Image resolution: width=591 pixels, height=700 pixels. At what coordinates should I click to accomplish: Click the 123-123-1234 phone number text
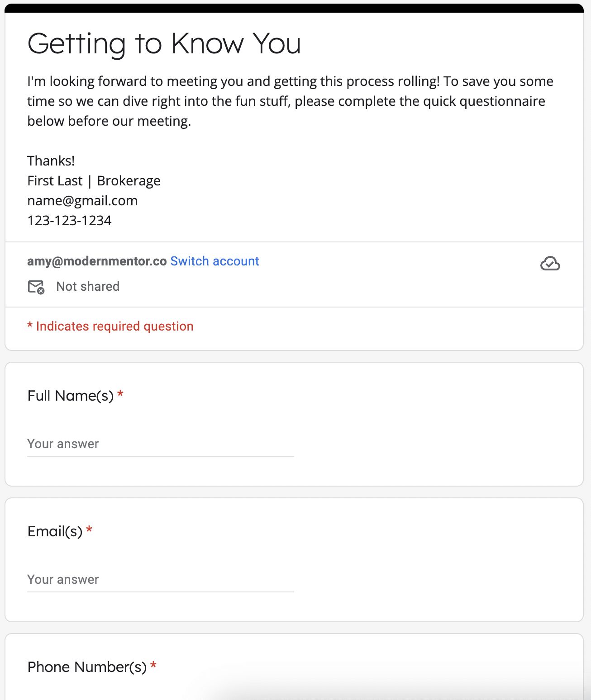(x=69, y=221)
